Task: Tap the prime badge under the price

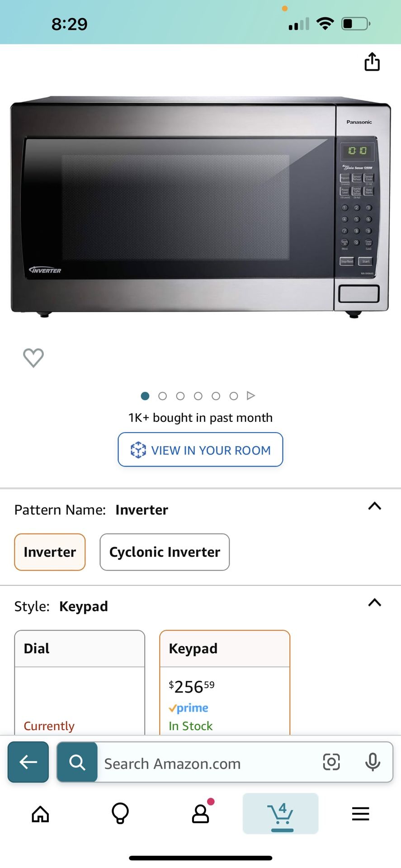Action: tap(188, 708)
